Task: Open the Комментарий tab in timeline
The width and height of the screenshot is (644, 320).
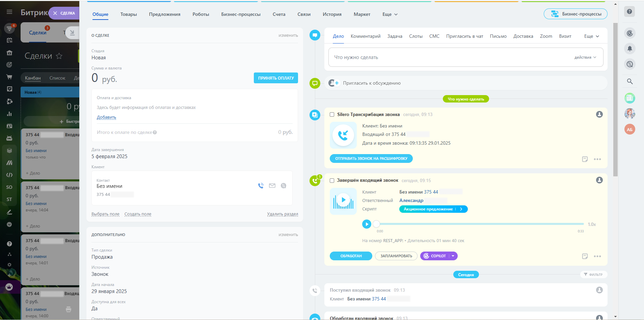Action: point(365,36)
